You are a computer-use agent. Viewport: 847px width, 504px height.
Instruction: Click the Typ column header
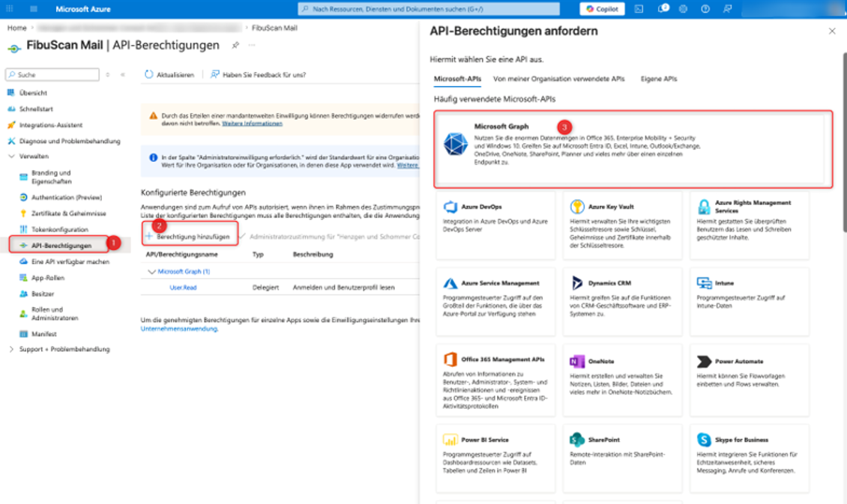(258, 255)
